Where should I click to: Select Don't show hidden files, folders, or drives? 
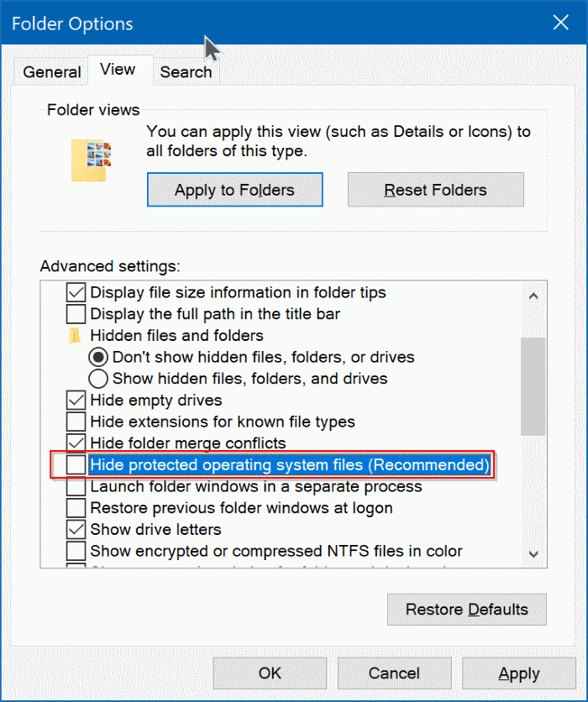(x=98, y=357)
